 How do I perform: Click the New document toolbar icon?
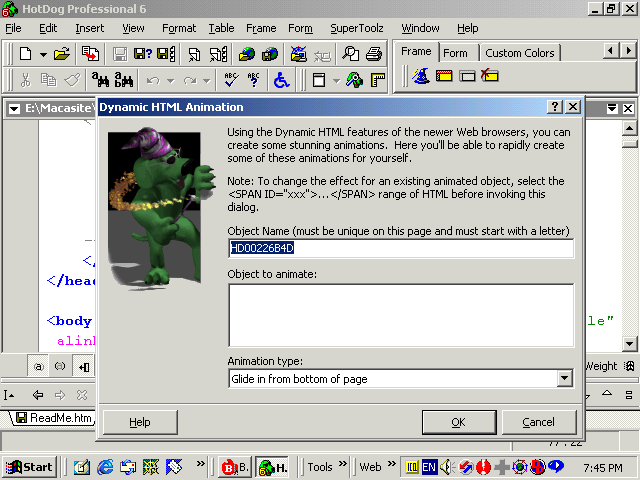pyautogui.click(x=26, y=54)
